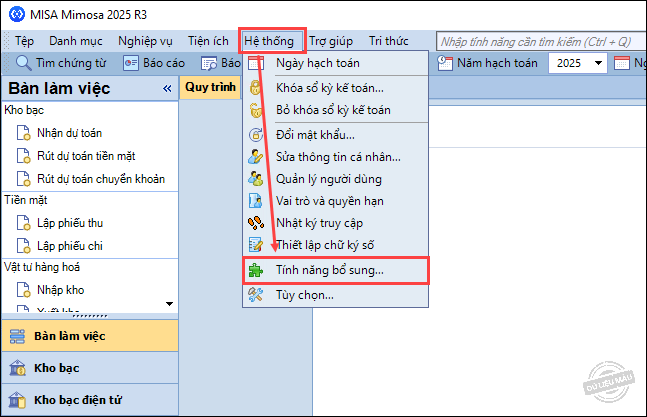647x417 pixels.
Task: Choose Khóa sổ kỳ kế toán
Action: coord(335,88)
